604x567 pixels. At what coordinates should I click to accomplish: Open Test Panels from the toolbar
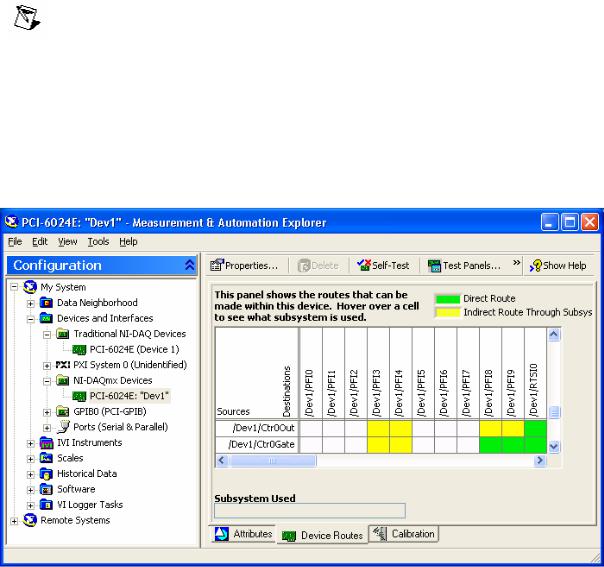[x=464, y=265]
